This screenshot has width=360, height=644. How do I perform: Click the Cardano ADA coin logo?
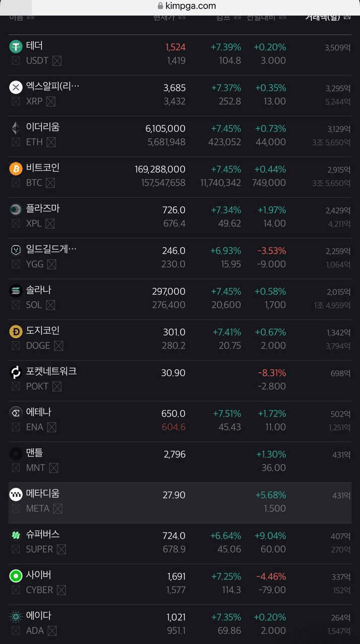pos(16,616)
